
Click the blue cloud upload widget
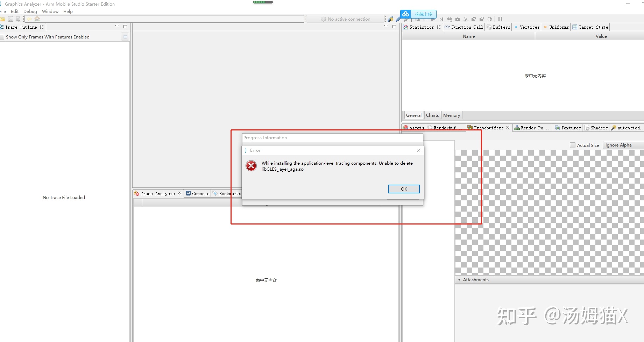point(418,14)
